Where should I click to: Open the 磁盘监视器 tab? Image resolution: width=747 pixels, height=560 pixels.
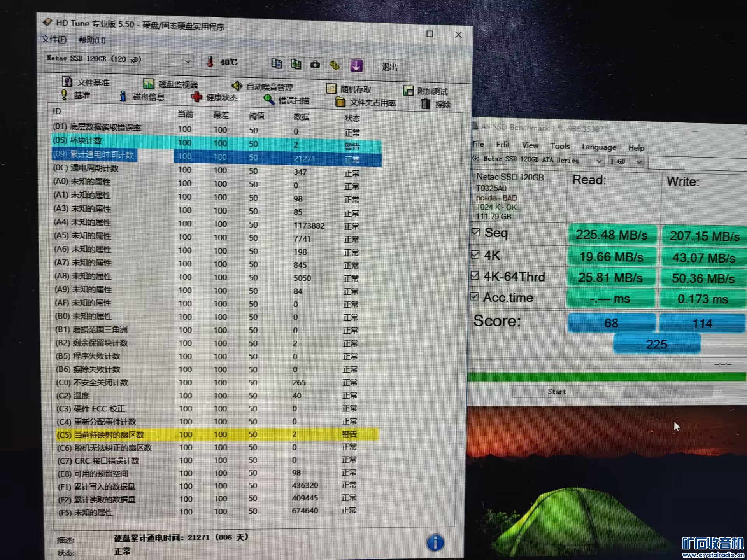(x=170, y=84)
